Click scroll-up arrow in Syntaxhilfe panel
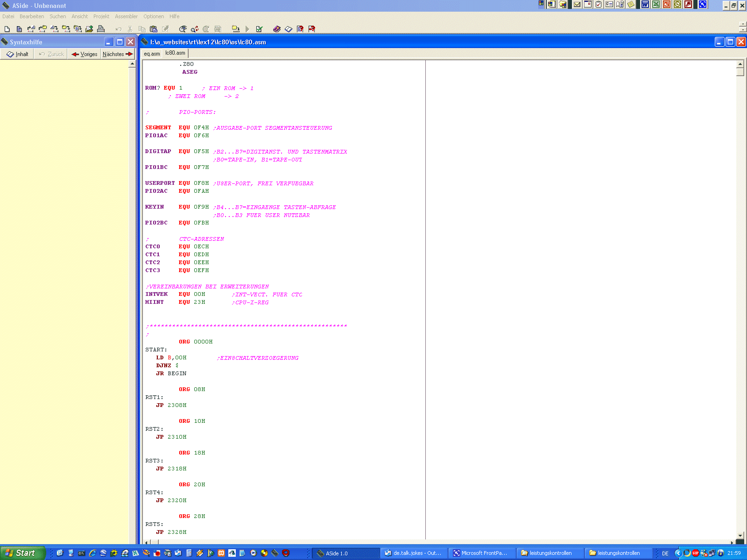 132,63
